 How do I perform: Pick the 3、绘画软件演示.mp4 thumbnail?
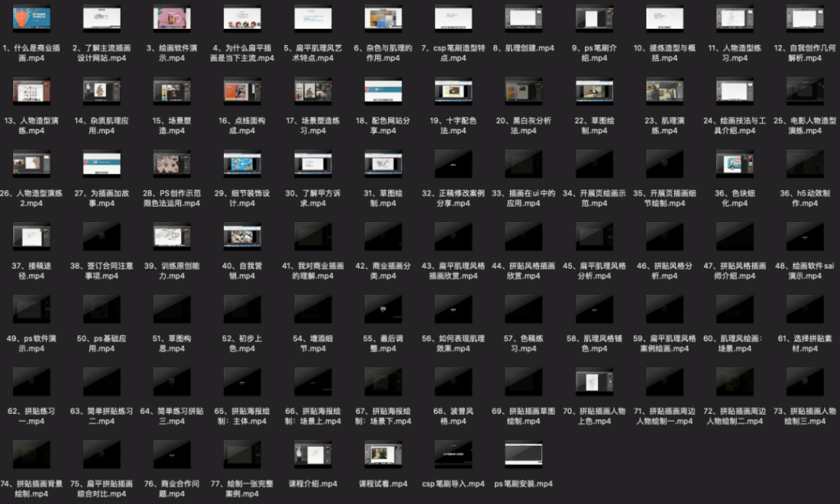pos(172,18)
